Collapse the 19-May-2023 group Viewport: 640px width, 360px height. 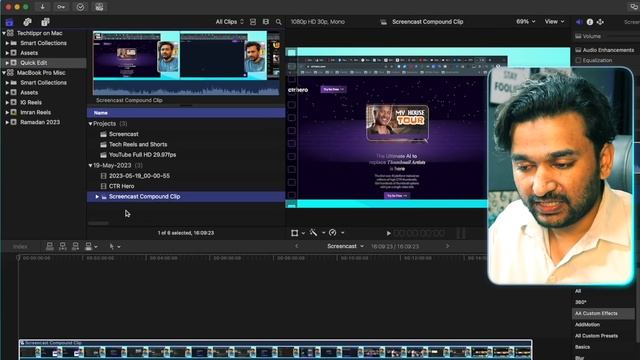[x=91, y=165]
